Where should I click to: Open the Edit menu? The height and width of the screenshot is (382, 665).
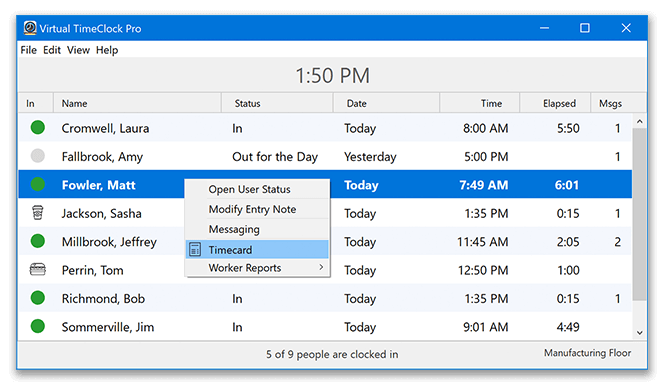[x=52, y=50]
